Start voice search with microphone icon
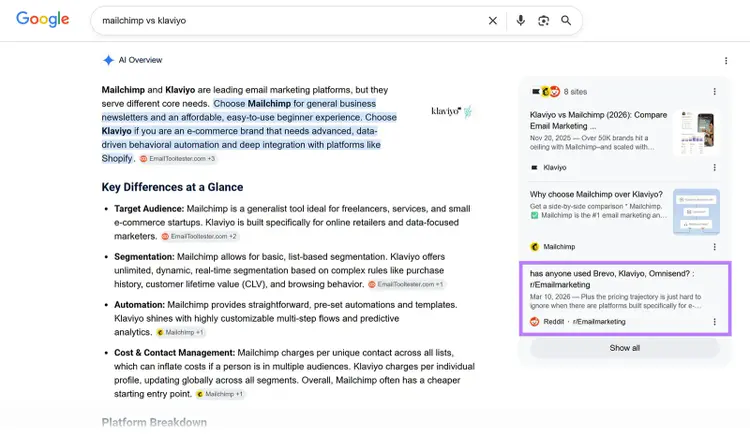This screenshot has height=435, width=750. (520, 21)
